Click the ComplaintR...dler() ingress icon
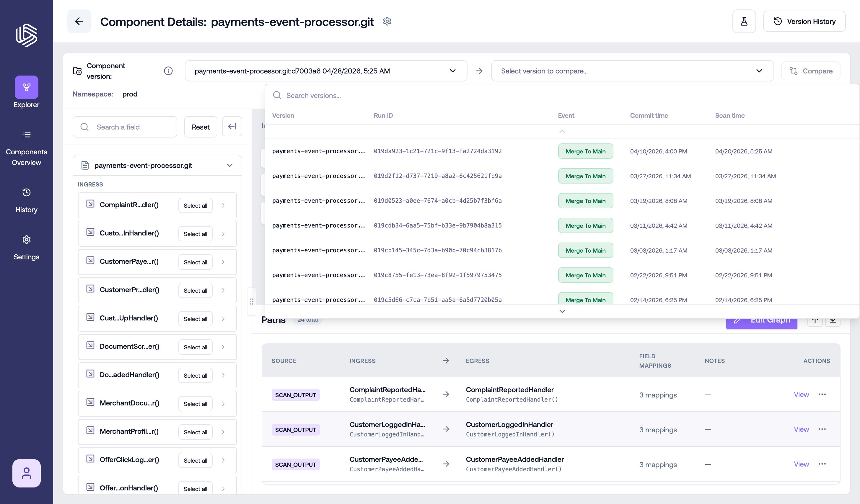Viewport: 860px width, 504px height. [x=90, y=204]
